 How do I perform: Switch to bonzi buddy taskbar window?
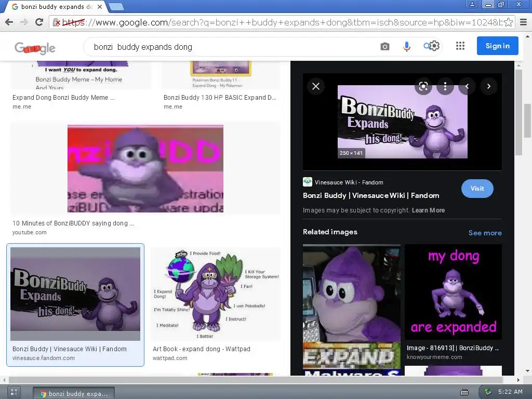click(x=74, y=394)
